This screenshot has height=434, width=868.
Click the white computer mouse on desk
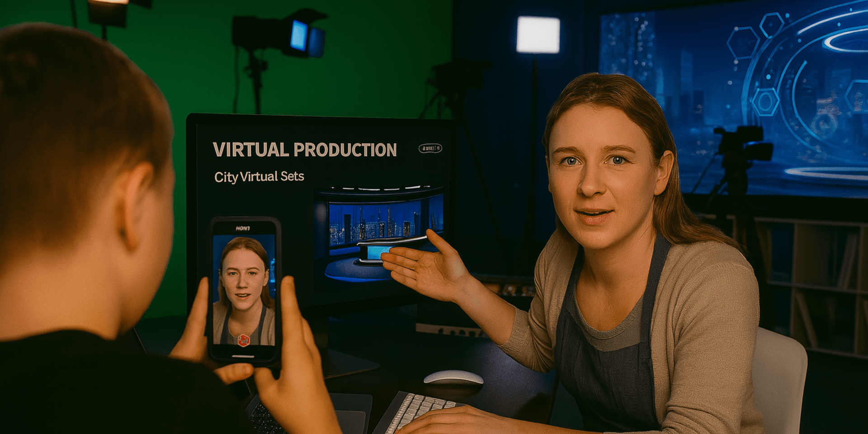(x=453, y=377)
